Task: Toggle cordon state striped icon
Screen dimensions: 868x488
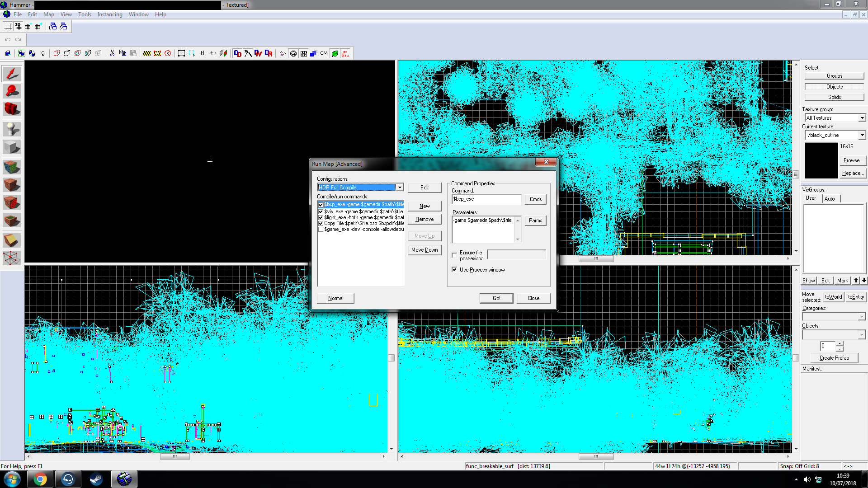Action: [x=147, y=53]
